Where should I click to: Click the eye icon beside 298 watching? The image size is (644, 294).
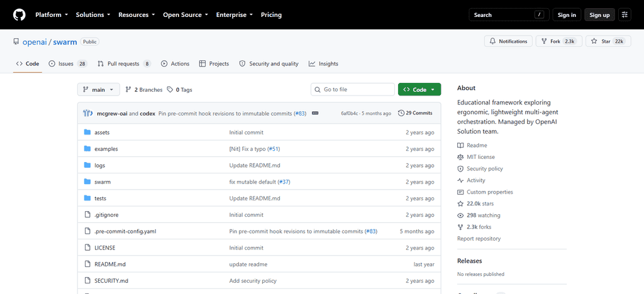[x=460, y=215]
